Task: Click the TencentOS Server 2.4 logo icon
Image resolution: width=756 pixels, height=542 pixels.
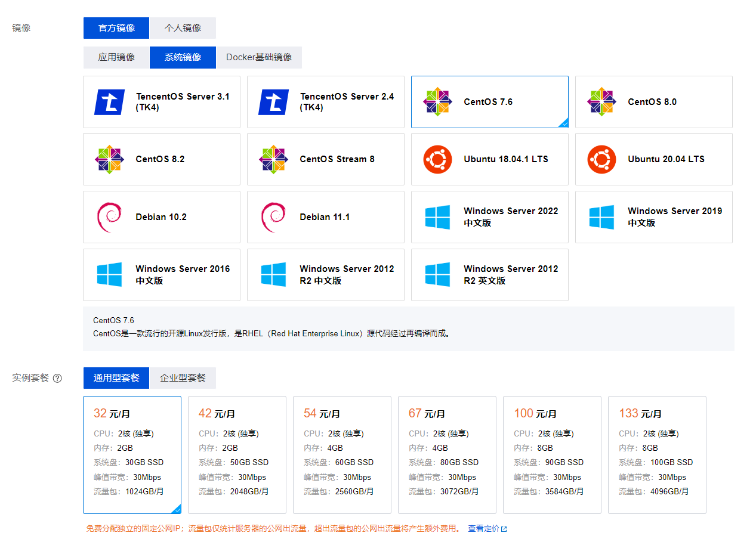Action: click(x=274, y=102)
